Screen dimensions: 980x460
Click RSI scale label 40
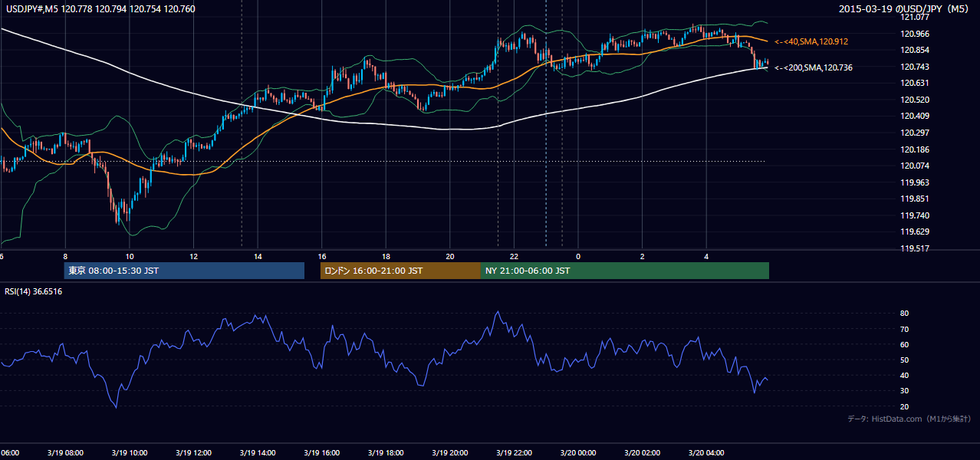[x=904, y=376]
